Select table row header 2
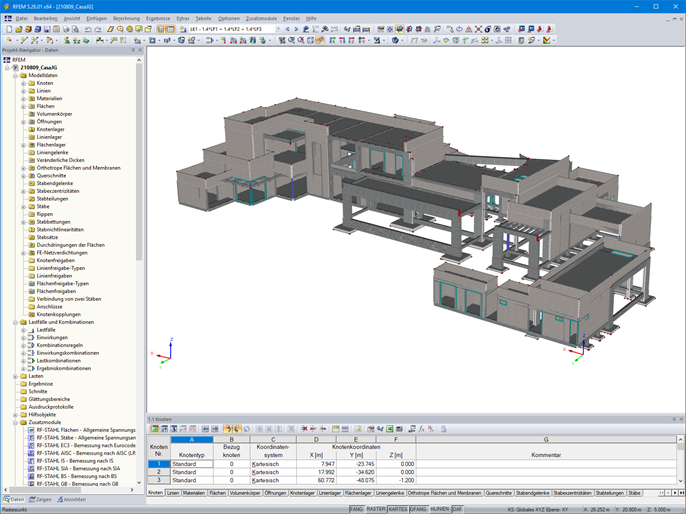 (159, 472)
